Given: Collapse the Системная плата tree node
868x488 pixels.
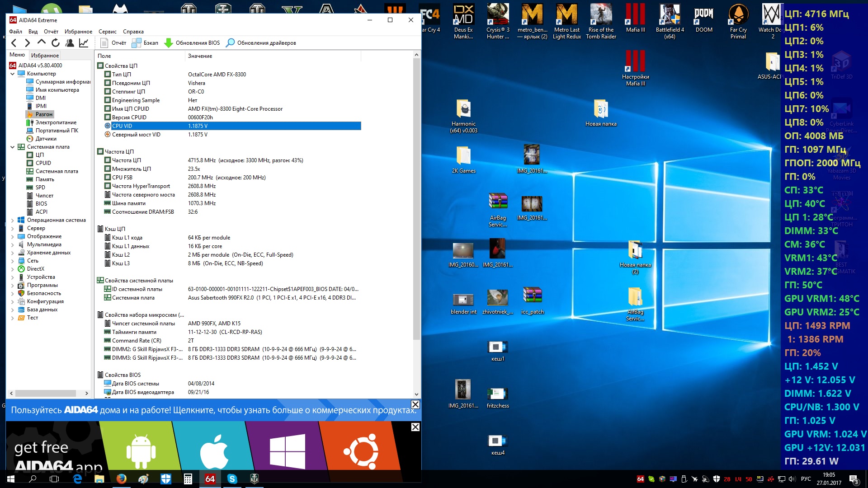Looking at the screenshot, I should click(12, 147).
